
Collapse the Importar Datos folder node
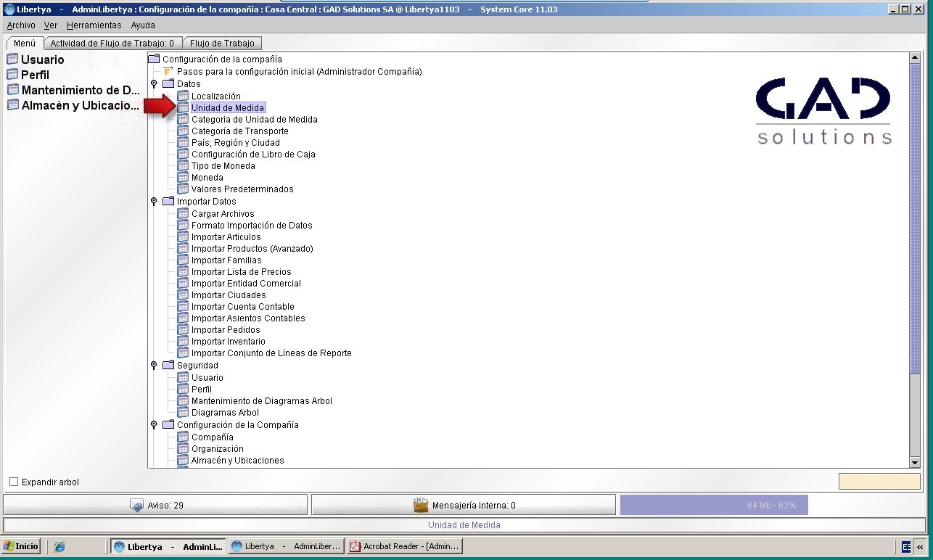tap(154, 201)
